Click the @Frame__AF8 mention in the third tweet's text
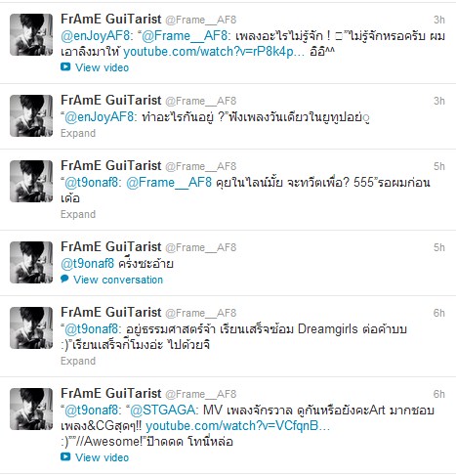456x476 pixels. click(169, 183)
